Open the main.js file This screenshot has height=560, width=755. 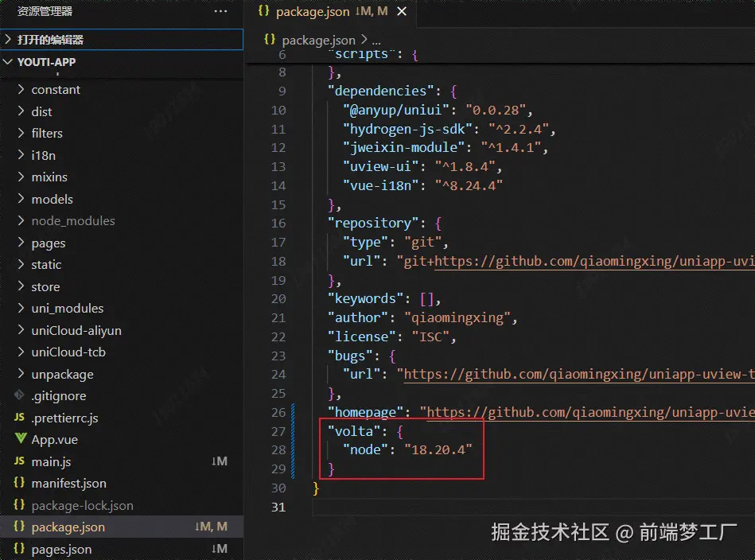tap(51, 462)
